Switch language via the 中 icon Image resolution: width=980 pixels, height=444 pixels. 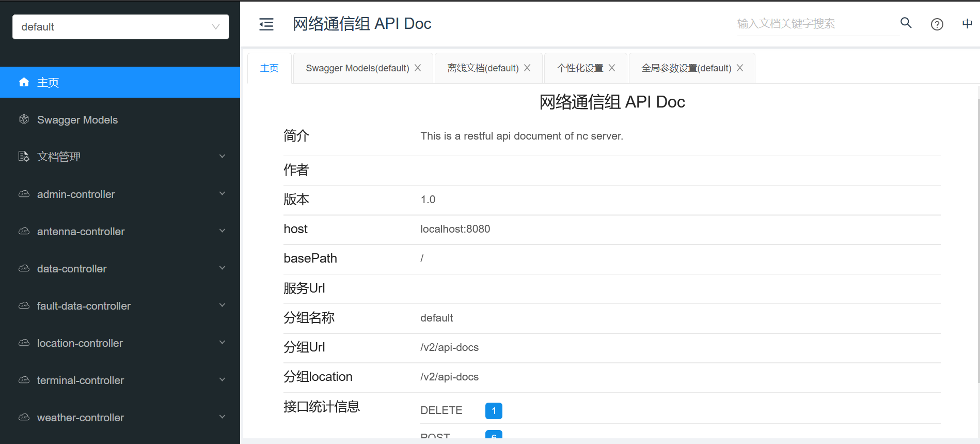pyautogui.click(x=967, y=23)
